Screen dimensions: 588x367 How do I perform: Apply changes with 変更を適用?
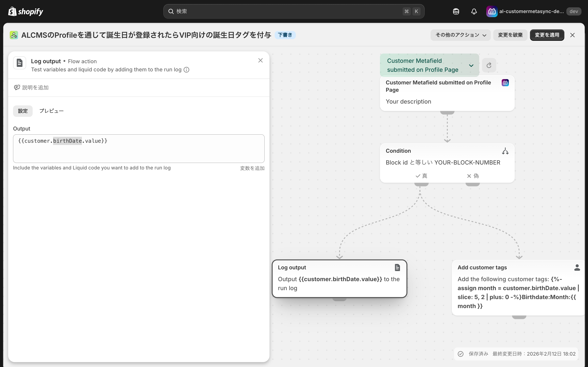point(547,35)
